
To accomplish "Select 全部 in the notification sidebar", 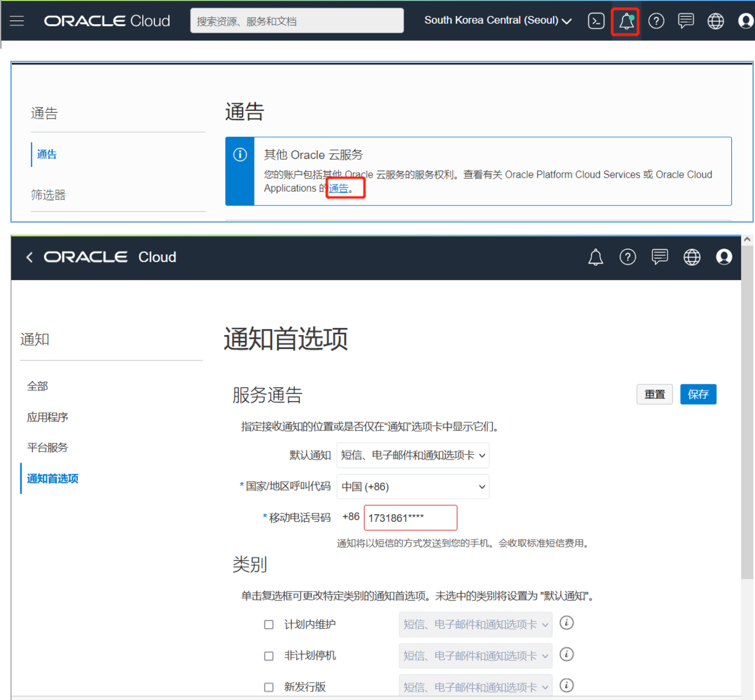I will (x=38, y=386).
